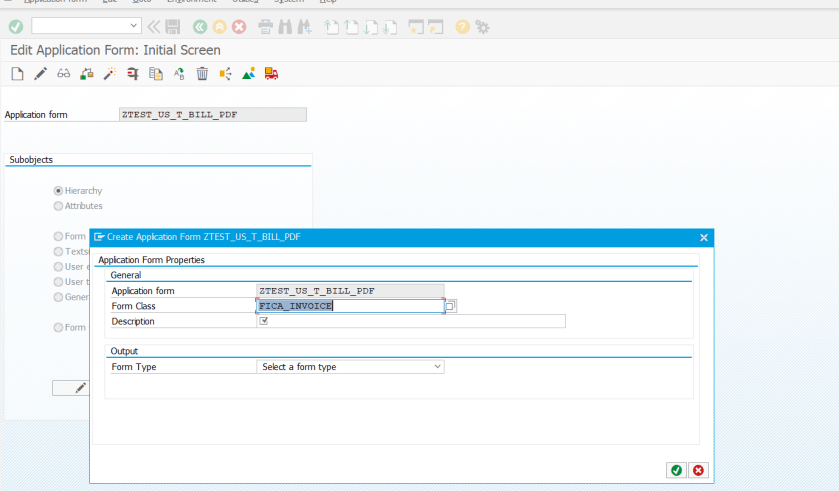Select the 'User t' radio button
Image resolution: width=839 pixels, height=491 pixels.
pyautogui.click(x=58, y=282)
